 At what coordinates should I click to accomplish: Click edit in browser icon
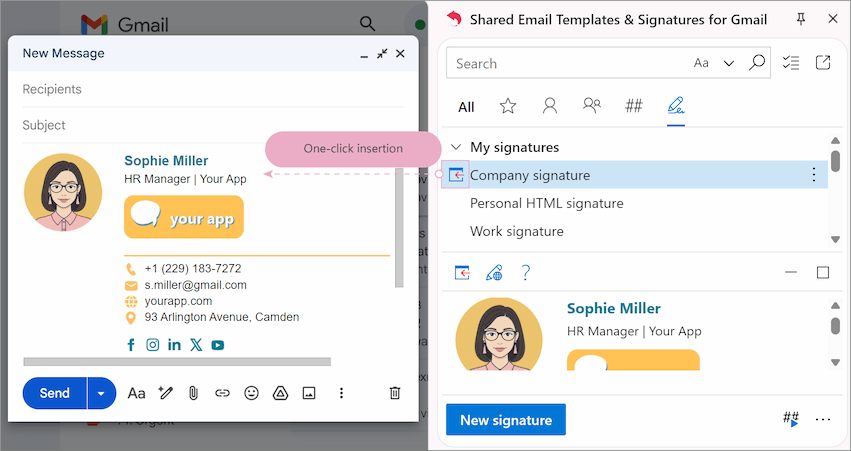[494, 272]
